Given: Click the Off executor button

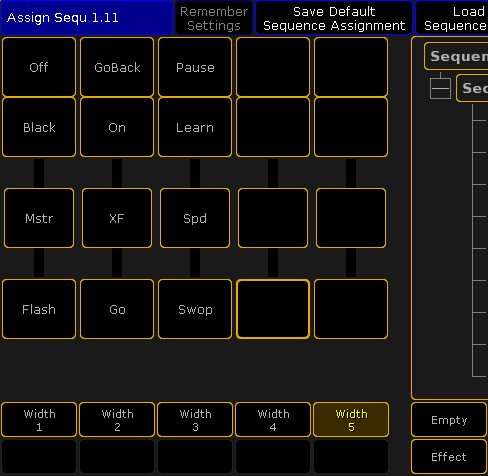Looking at the screenshot, I should click(39, 67).
